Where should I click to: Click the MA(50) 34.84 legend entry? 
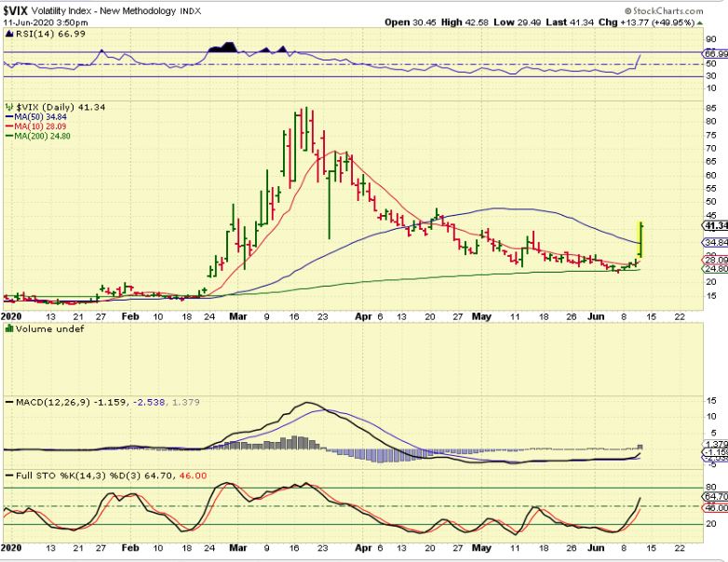click(x=40, y=117)
